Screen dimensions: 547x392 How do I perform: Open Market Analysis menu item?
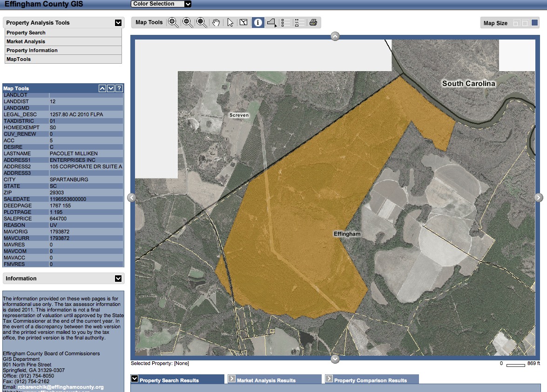click(x=63, y=41)
